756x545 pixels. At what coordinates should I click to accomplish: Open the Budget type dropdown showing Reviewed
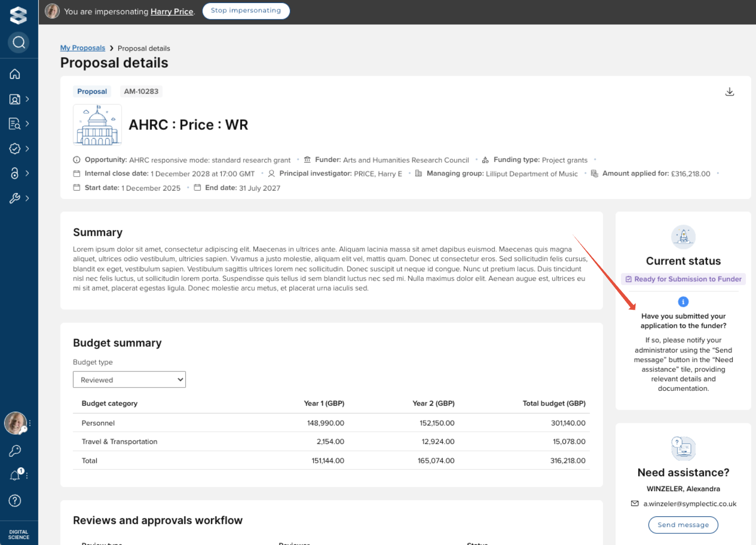tap(129, 380)
